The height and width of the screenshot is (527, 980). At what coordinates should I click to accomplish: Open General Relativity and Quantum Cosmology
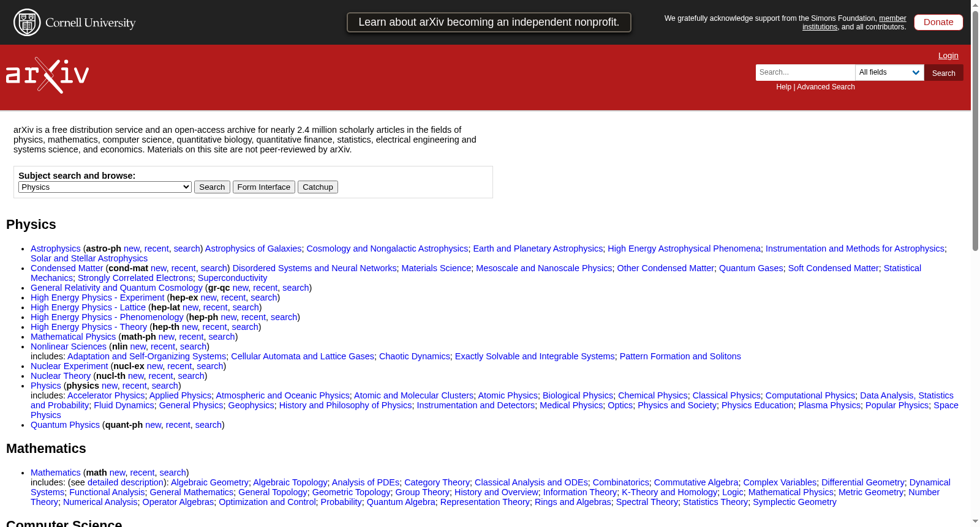(116, 288)
